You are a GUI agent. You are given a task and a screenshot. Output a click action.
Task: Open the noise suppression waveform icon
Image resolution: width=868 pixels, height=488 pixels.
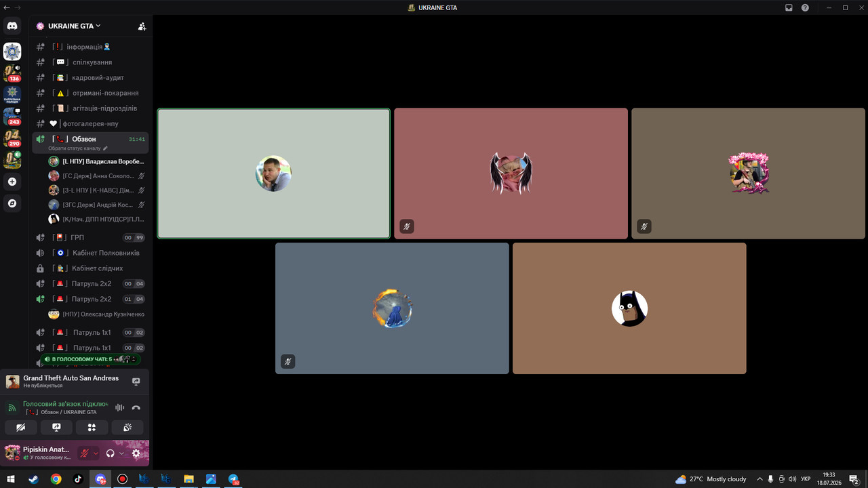click(120, 407)
